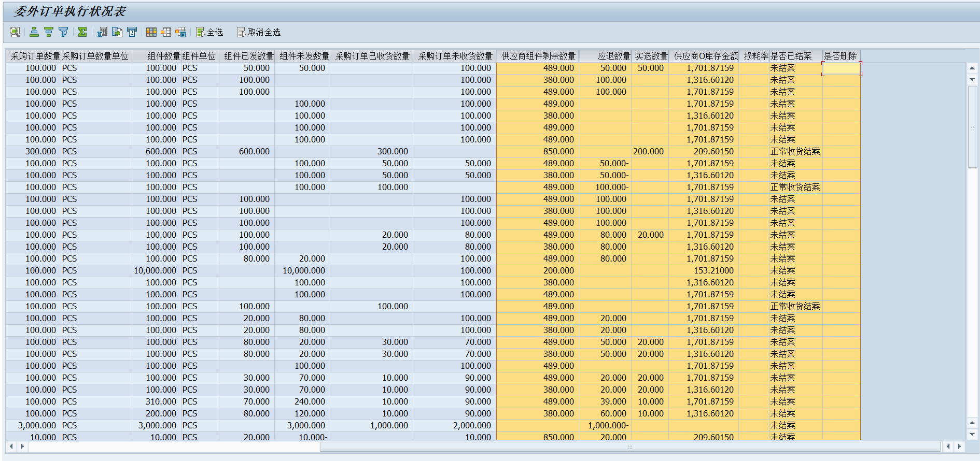The height and width of the screenshot is (461, 980).
Task: Select the 应退数量 column header
Action: point(605,56)
